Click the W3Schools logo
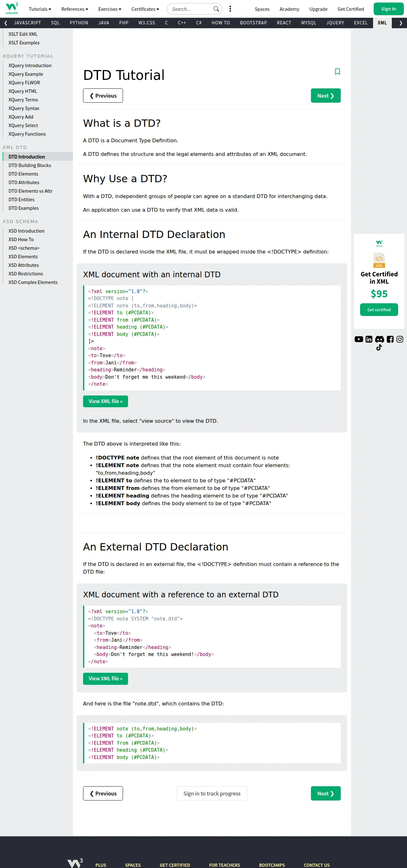This screenshot has height=868, width=407. click(12, 9)
